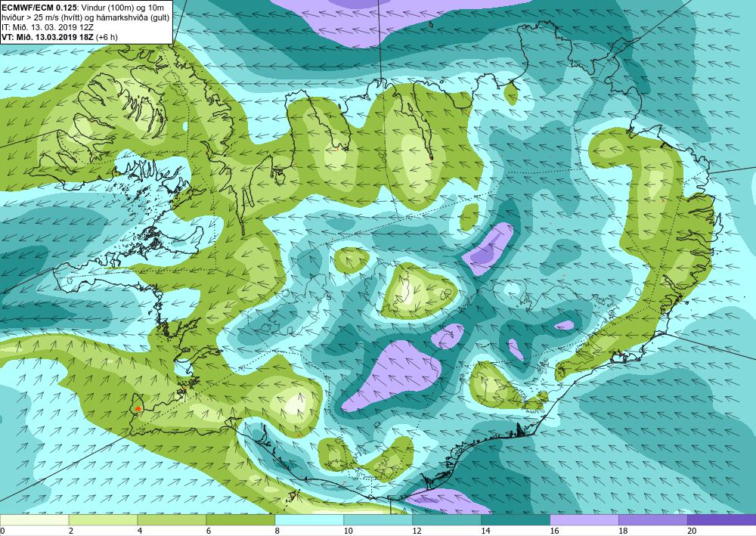756x536 pixels.
Task: Click the scale label "4"
Action: [x=140, y=531]
